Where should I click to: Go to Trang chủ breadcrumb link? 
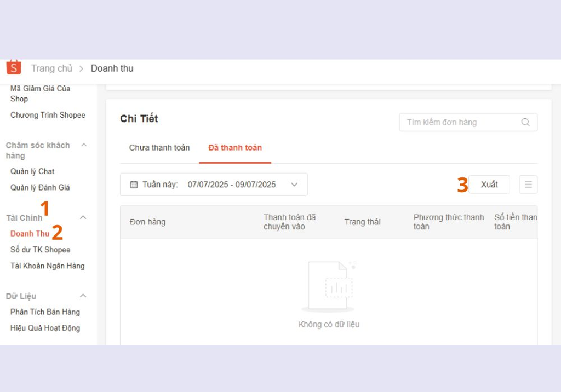tap(51, 68)
